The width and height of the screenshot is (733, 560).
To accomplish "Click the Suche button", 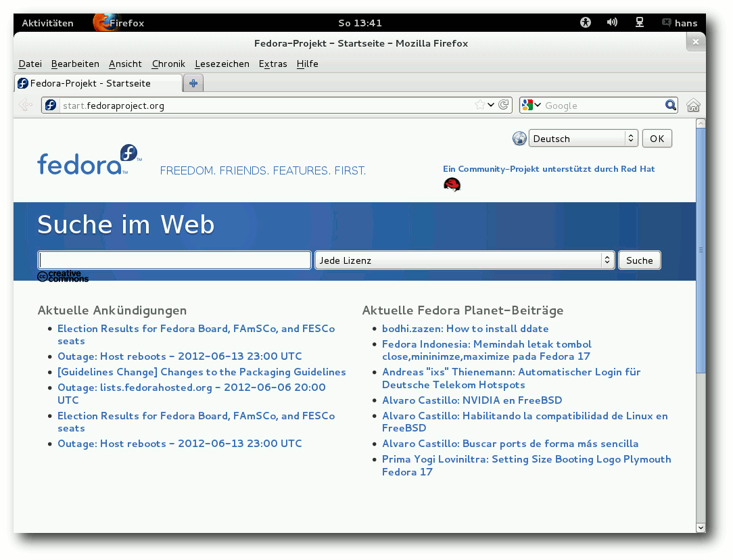I will [x=640, y=260].
